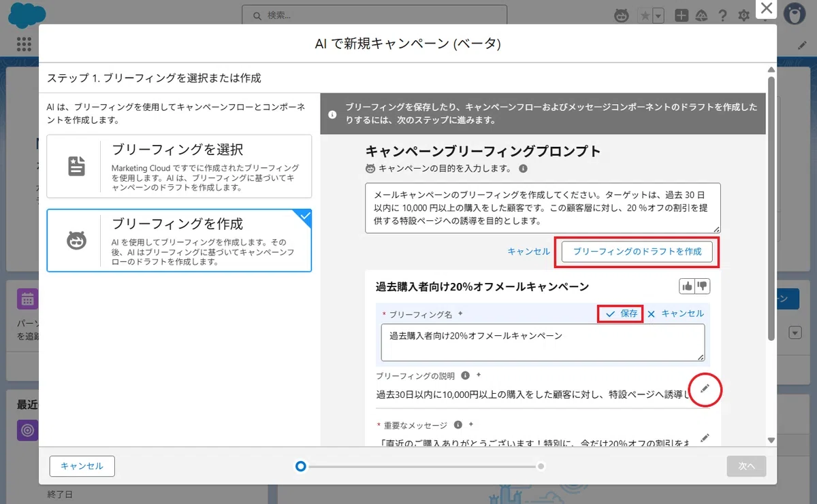Click into the ブリーフィング名 text box

click(x=543, y=342)
